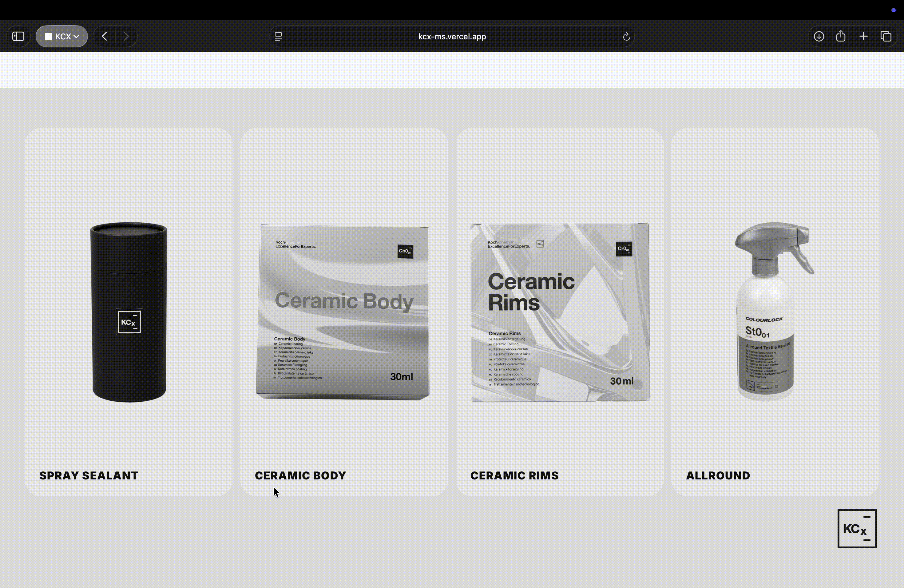Click the purple dot in menu bar
Viewport: 904px width, 588px height.
pos(893,10)
